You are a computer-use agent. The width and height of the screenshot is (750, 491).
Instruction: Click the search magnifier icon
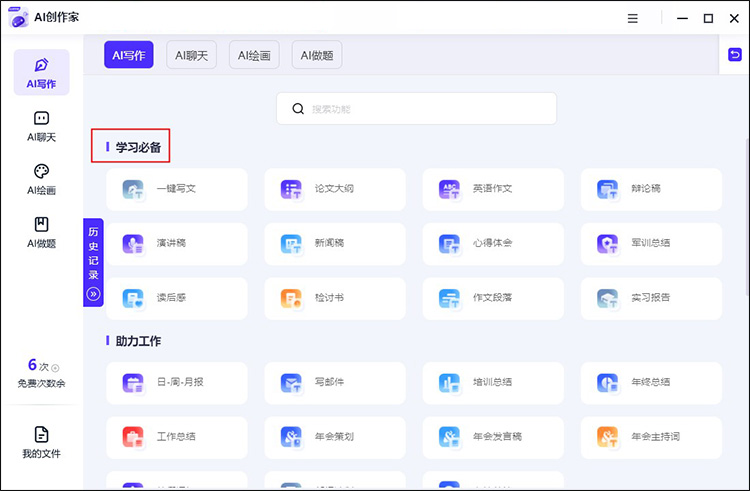pyautogui.click(x=298, y=109)
